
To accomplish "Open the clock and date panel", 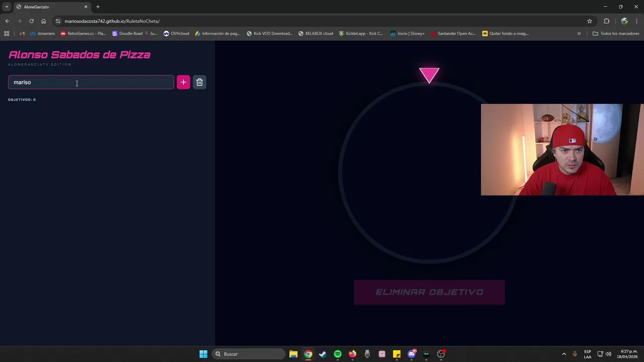I will coord(626,354).
